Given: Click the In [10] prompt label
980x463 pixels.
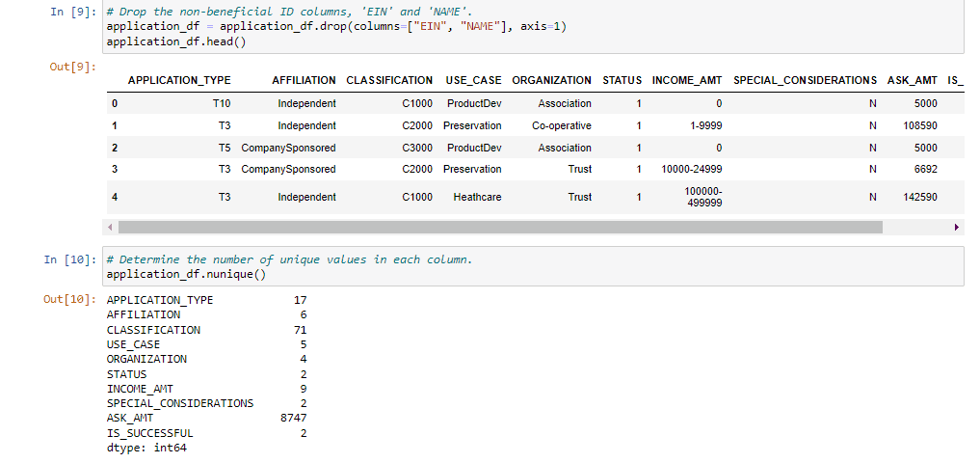Looking at the screenshot, I should point(70,259).
